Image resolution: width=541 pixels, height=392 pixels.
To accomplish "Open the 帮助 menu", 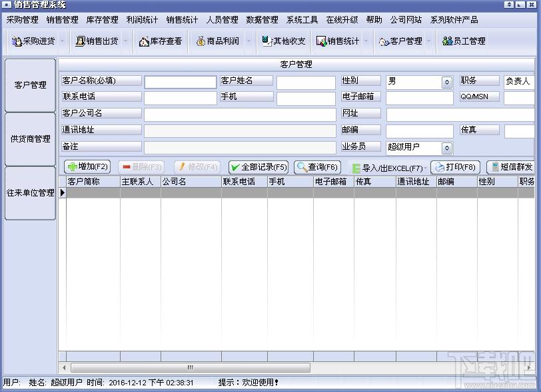I will [x=374, y=20].
